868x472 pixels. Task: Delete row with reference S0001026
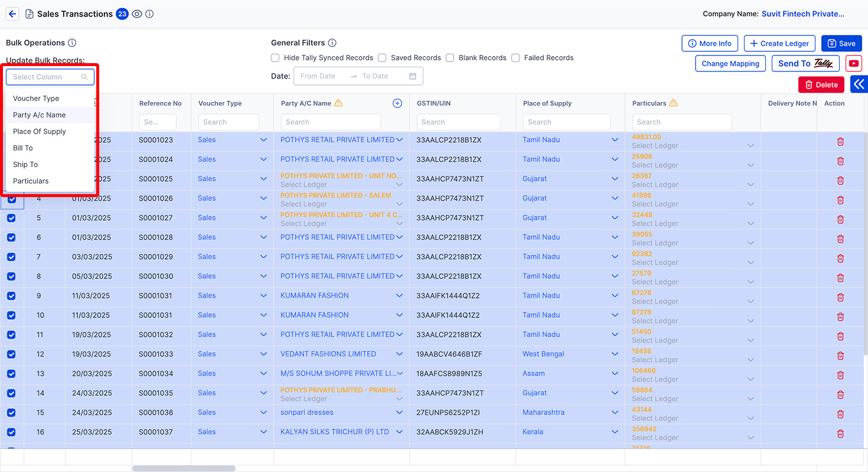840,200
